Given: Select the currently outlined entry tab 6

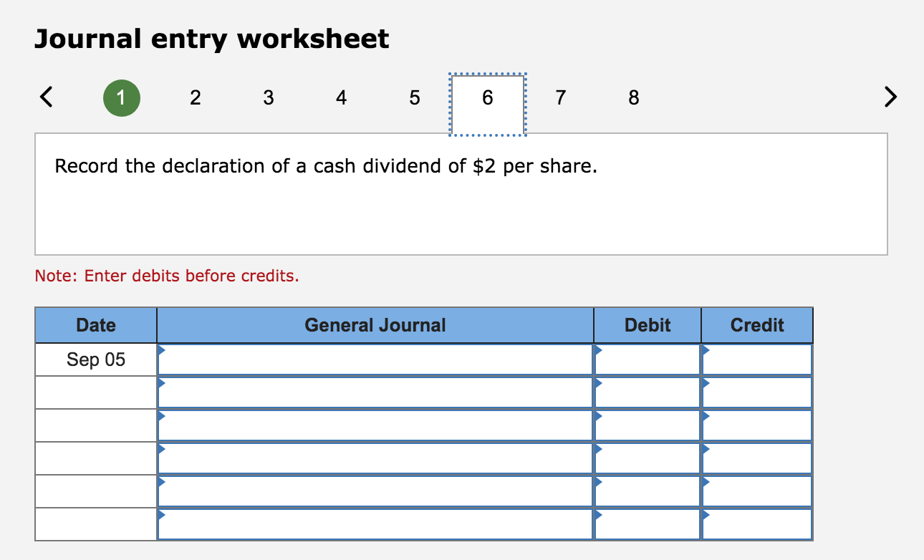Looking at the screenshot, I should tap(487, 97).
